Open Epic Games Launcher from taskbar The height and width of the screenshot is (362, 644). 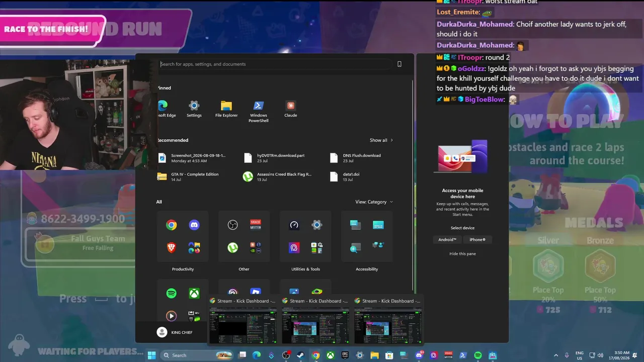click(345, 355)
